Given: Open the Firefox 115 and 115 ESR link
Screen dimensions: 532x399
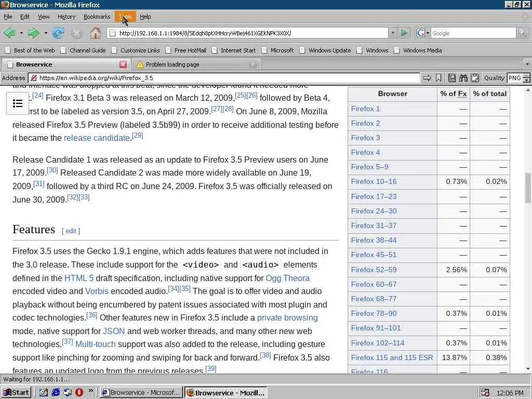Looking at the screenshot, I should coord(392,357).
